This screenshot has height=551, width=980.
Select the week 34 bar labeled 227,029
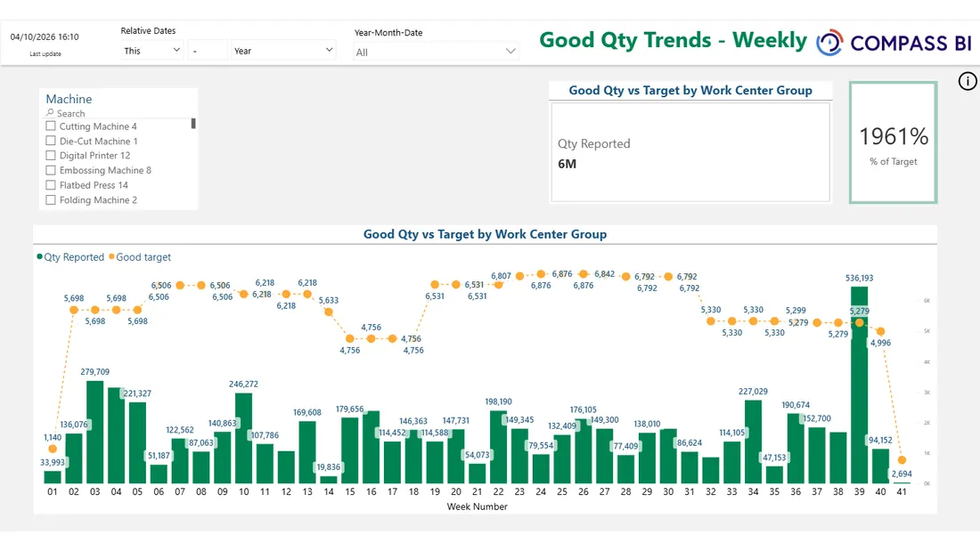(753, 442)
